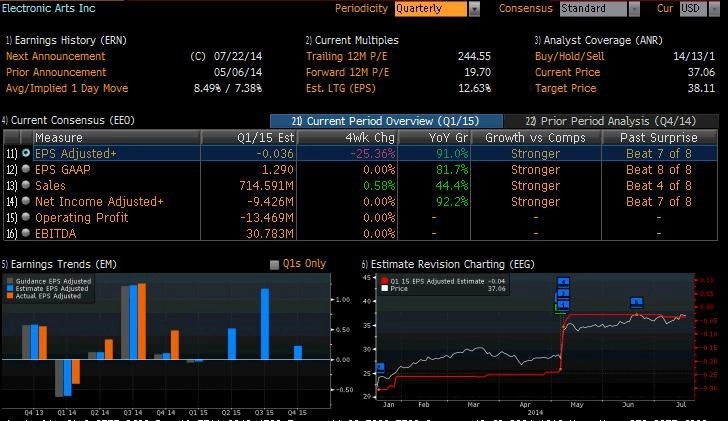Click the blue event marker in June
Screen dimensions: 728x421
(637, 302)
